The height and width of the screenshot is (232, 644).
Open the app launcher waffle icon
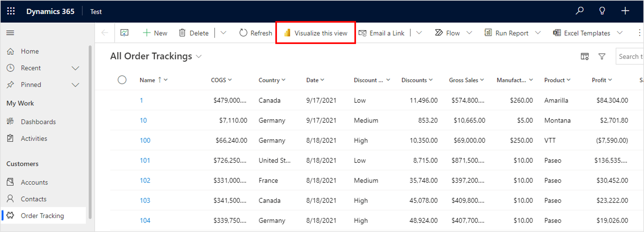coord(11,11)
